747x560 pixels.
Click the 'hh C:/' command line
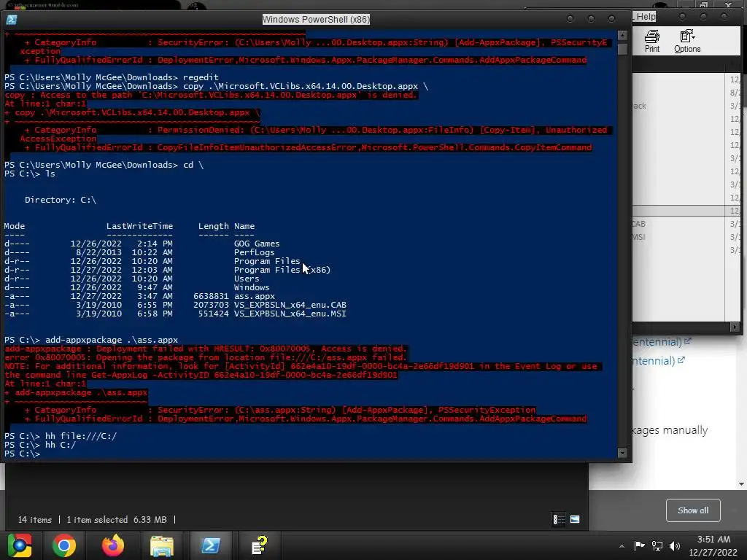point(40,445)
